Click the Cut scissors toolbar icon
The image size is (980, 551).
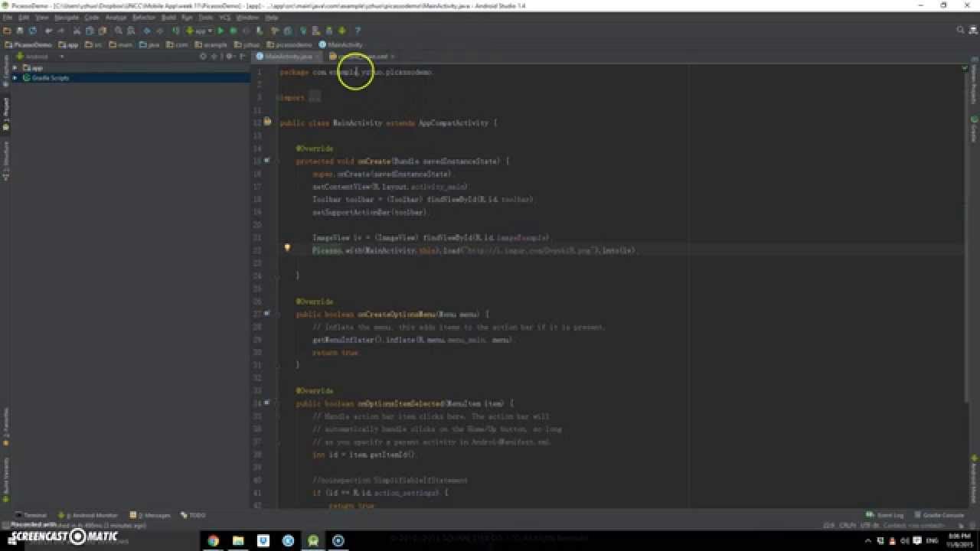[78, 31]
